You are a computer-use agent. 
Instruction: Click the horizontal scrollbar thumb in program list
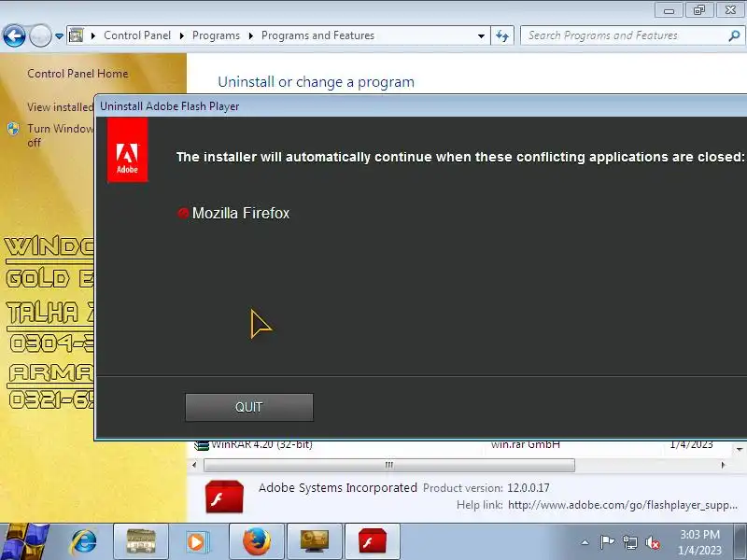point(389,465)
